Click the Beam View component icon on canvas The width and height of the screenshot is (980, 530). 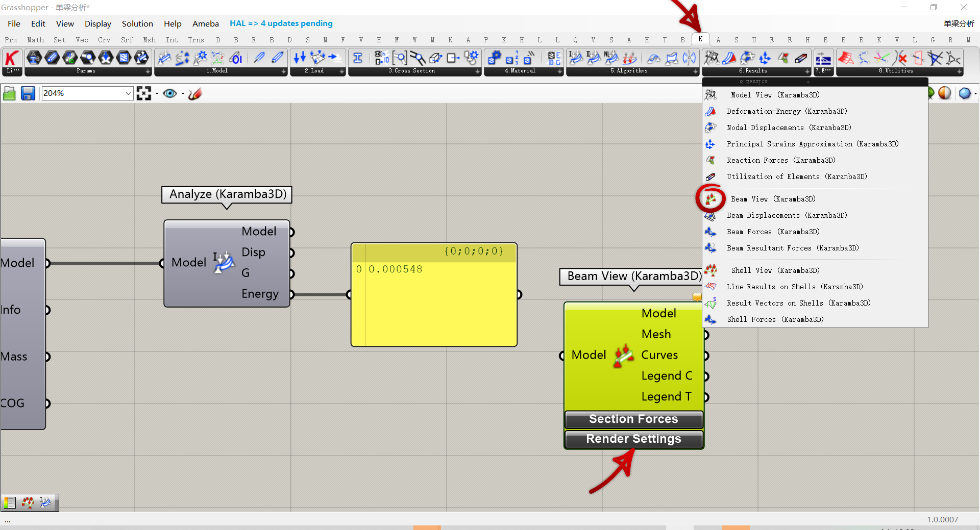pos(624,356)
